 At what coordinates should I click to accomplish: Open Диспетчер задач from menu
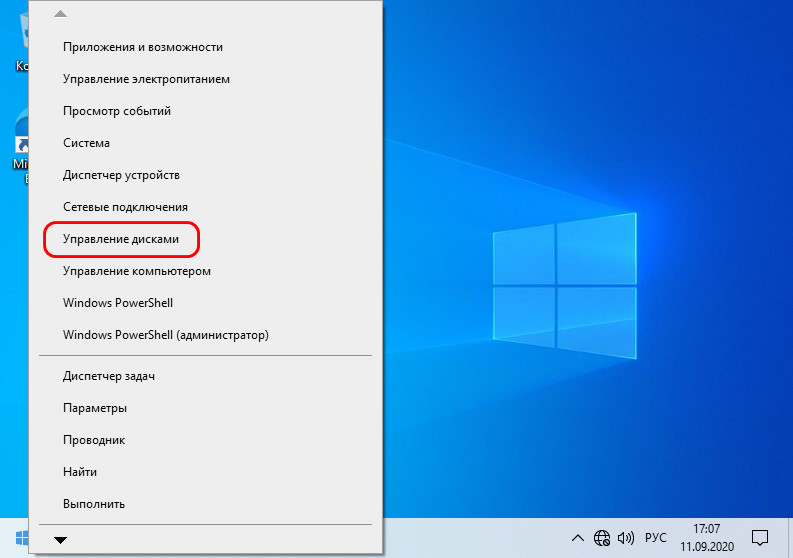(x=205, y=376)
